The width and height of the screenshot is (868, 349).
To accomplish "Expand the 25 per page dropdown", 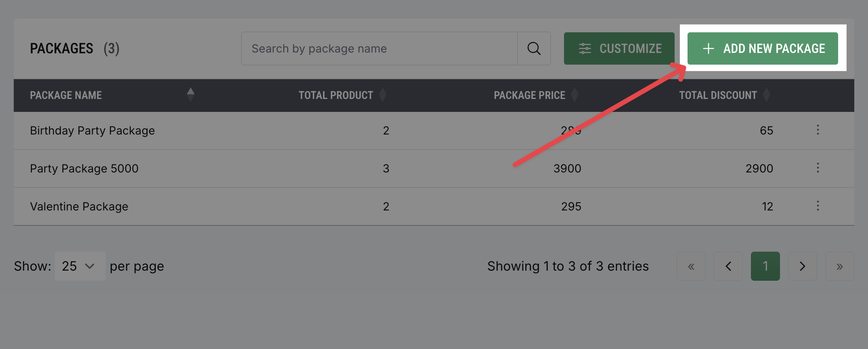I will [x=80, y=266].
